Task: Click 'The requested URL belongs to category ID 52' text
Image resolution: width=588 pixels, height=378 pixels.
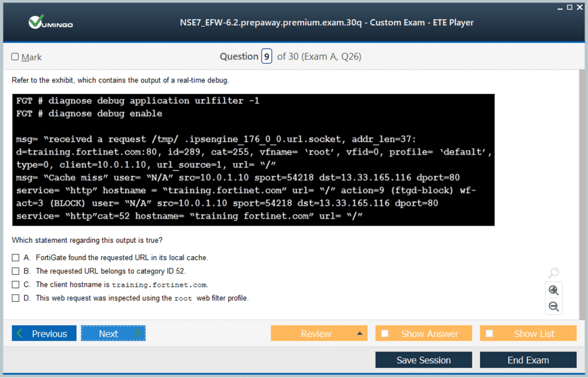Action: coord(111,271)
